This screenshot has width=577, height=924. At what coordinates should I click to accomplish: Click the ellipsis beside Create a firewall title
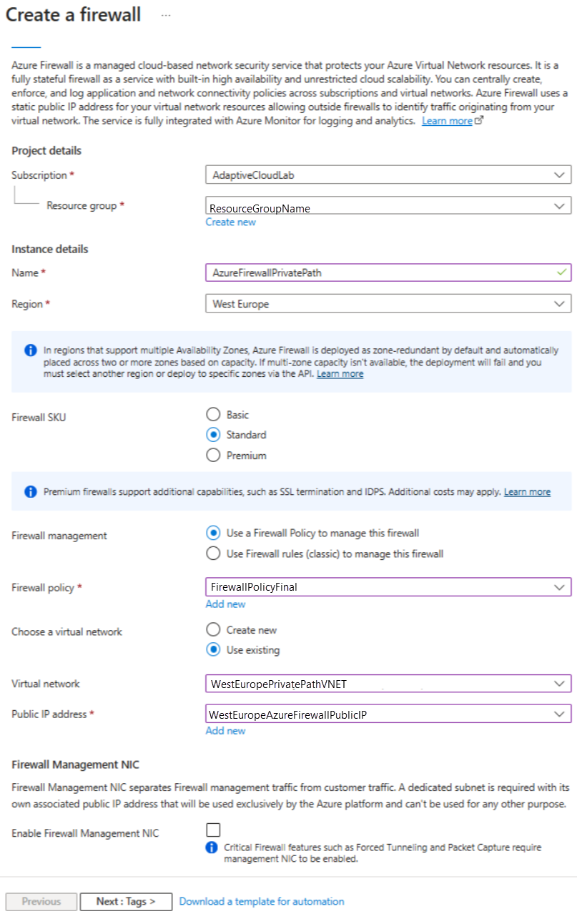166,15
